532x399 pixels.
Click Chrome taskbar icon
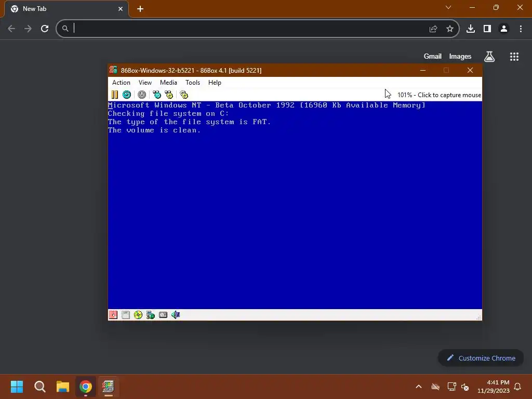click(86, 387)
